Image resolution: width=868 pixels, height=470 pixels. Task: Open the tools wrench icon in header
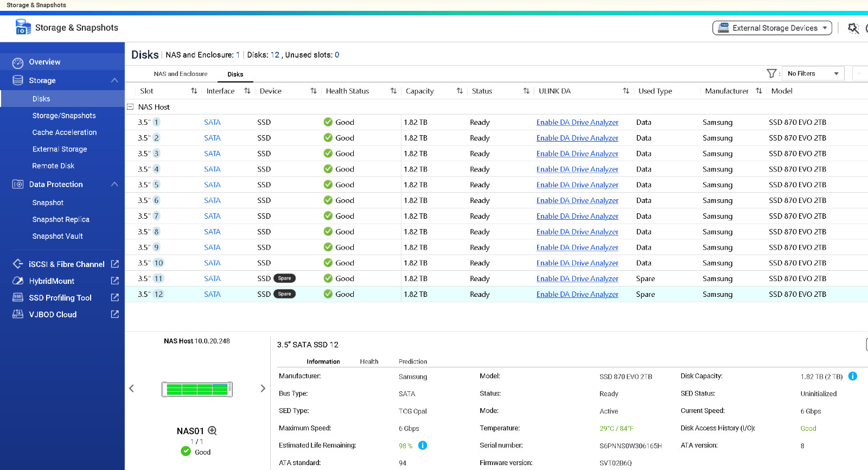[x=853, y=28]
